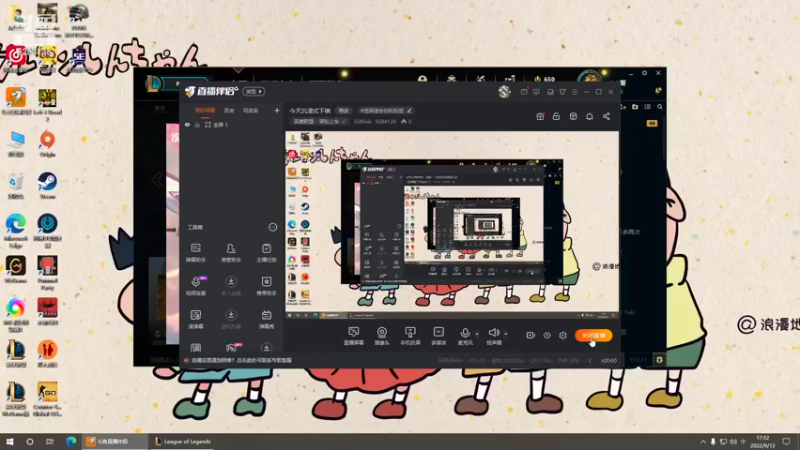The image size is (800, 450).
Task: Click stream preview thumbnail area
Action: click(x=452, y=226)
